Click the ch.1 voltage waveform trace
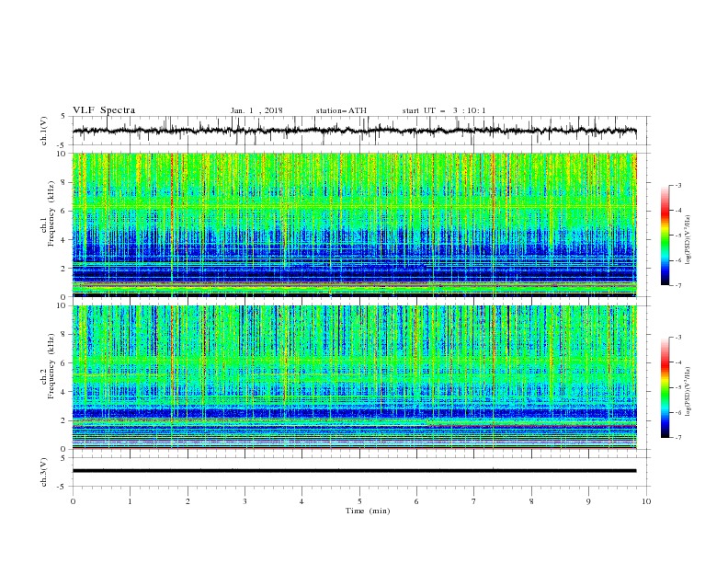The image size is (728, 563). [354, 131]
